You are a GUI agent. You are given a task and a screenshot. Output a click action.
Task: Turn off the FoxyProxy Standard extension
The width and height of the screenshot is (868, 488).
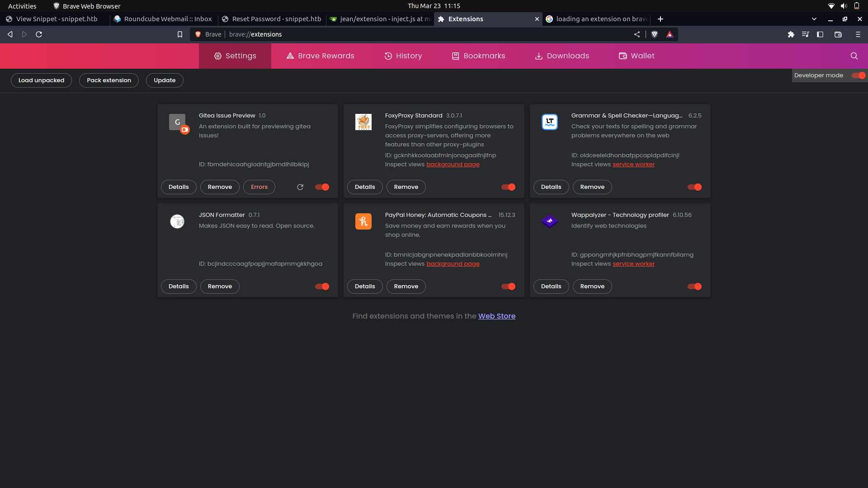(508, 187)
